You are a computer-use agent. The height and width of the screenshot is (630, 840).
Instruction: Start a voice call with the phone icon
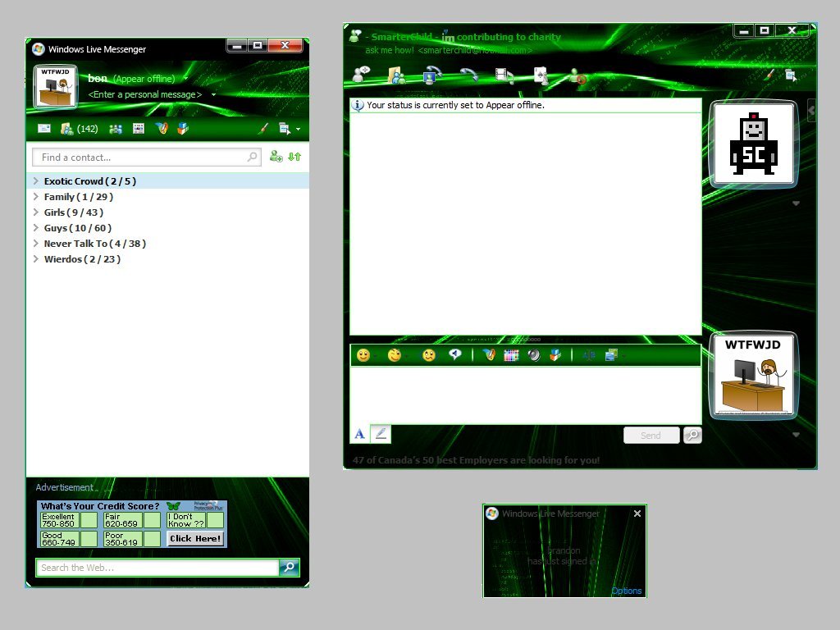(468, 74)
